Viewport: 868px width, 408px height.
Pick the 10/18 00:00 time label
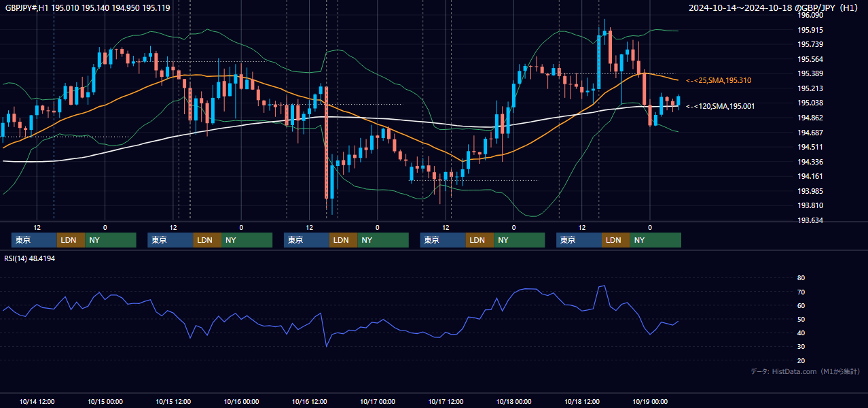pyautogui.click(x=513, y=401)
